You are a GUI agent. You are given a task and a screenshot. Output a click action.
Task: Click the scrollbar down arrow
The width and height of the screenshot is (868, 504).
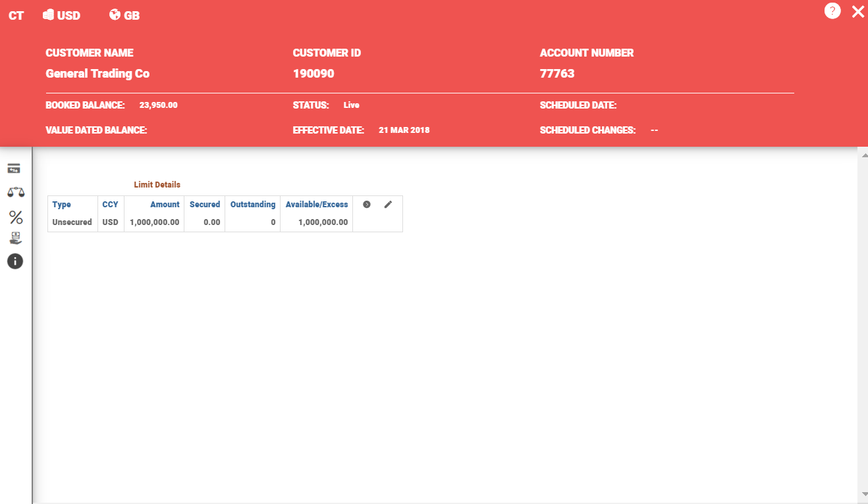[863, 493]
